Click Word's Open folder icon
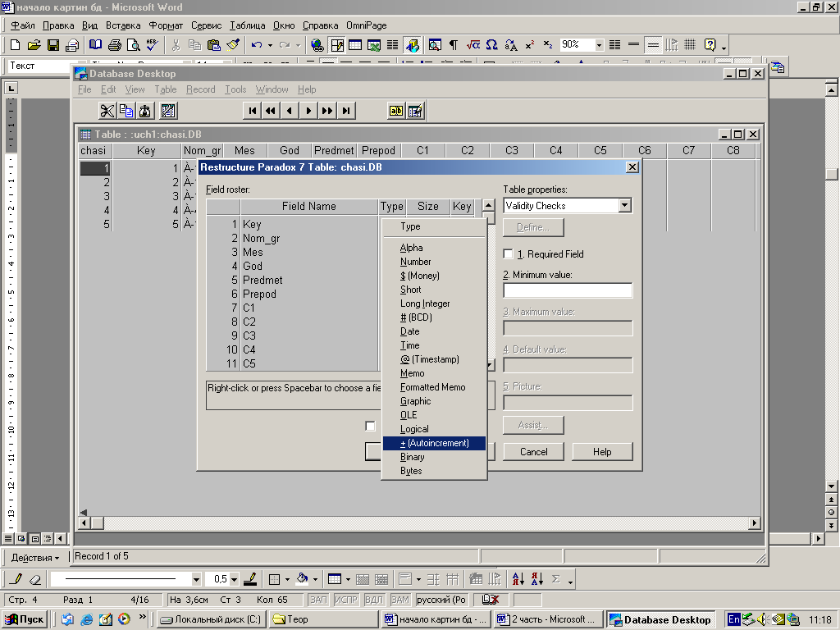The image size is (840, 630). coord(34,45)
